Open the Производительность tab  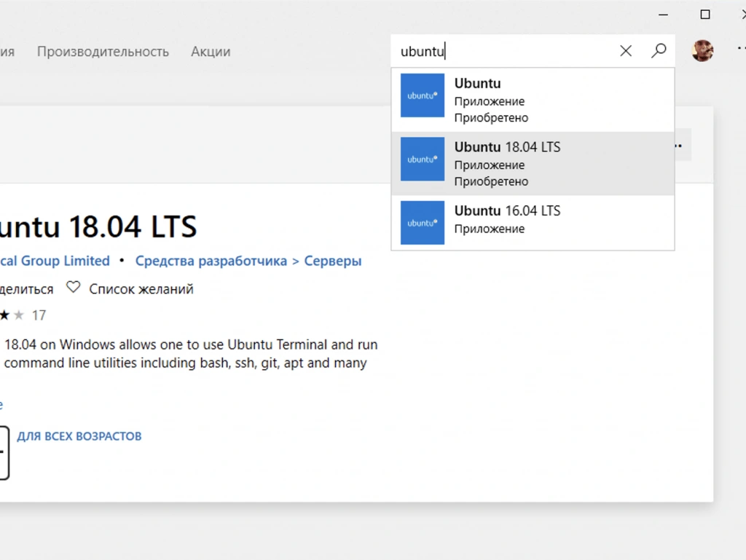click(103, 52)
